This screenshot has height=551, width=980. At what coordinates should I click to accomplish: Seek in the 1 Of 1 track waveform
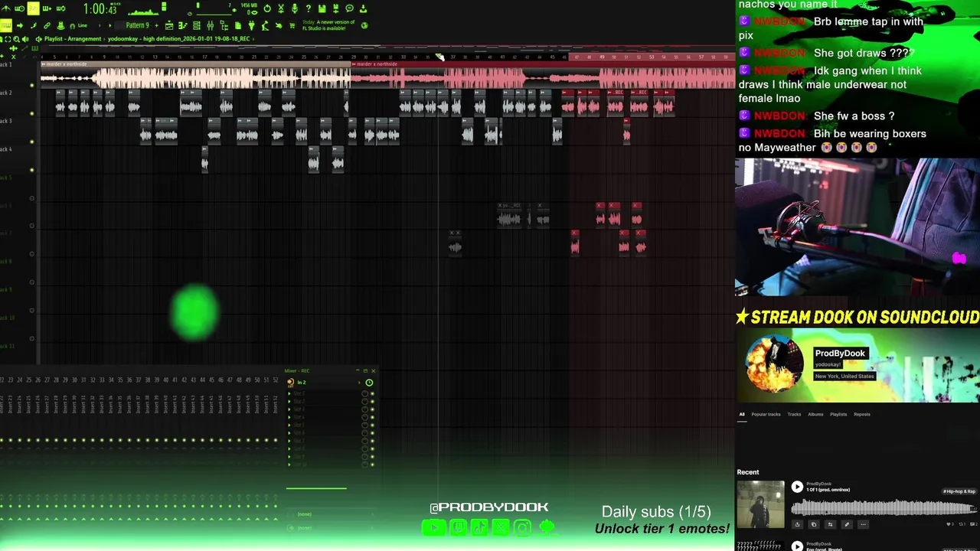(884, 507)
